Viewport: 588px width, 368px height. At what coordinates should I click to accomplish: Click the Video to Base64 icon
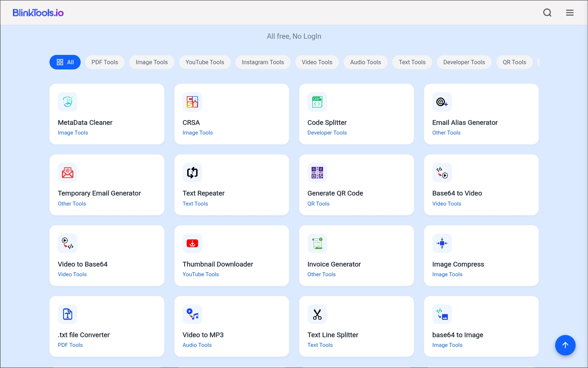click(x=67, y=243)
